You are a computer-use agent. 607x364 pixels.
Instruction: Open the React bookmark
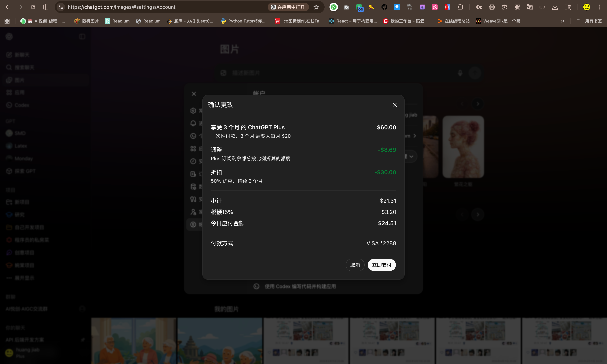click(x=353, y=21)
